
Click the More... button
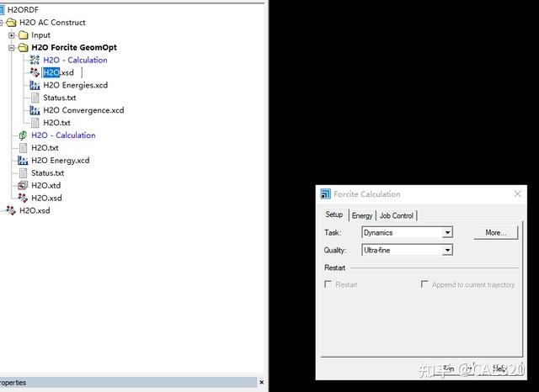pos(495,233)
